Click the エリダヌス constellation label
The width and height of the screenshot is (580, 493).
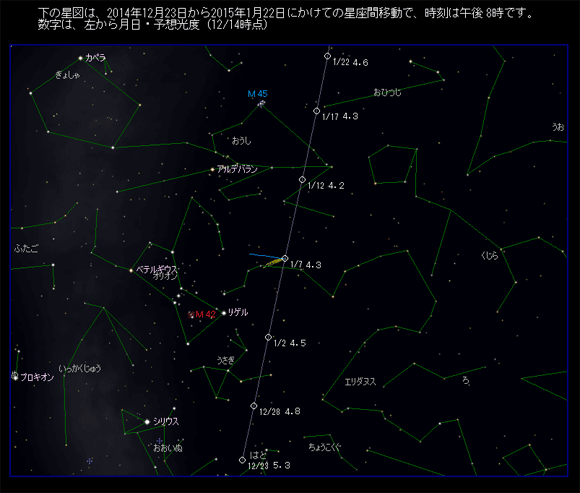click(x=360, y=382)
